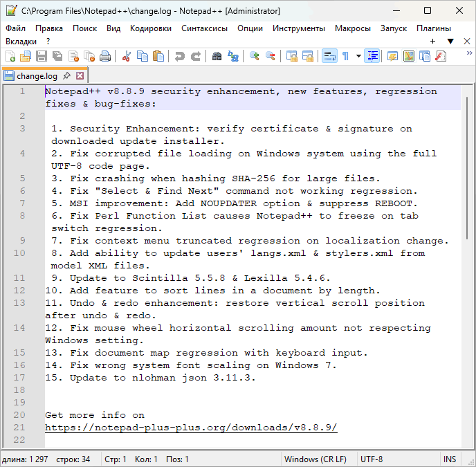Open the Плагины menu

coord(433,28)
